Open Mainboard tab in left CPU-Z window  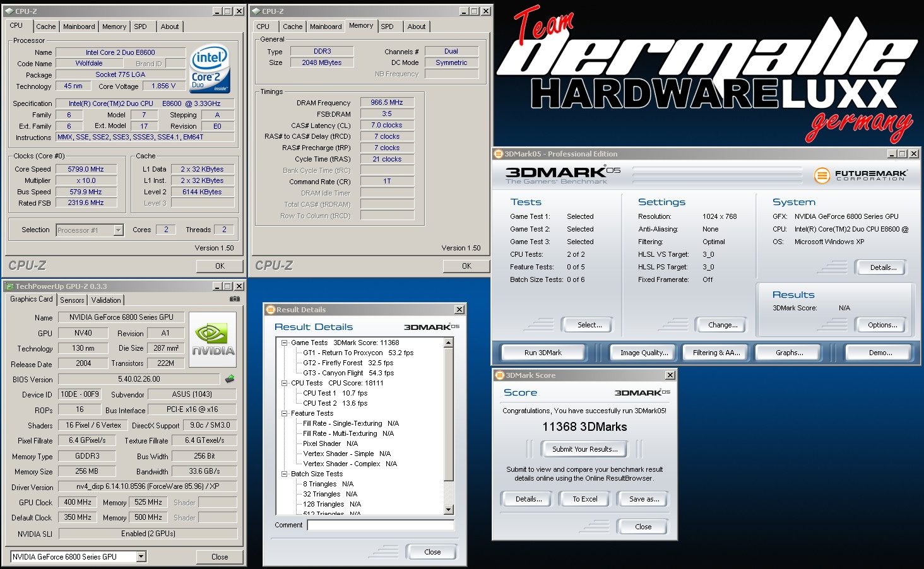pyautogui.click(x=79, y=26)
